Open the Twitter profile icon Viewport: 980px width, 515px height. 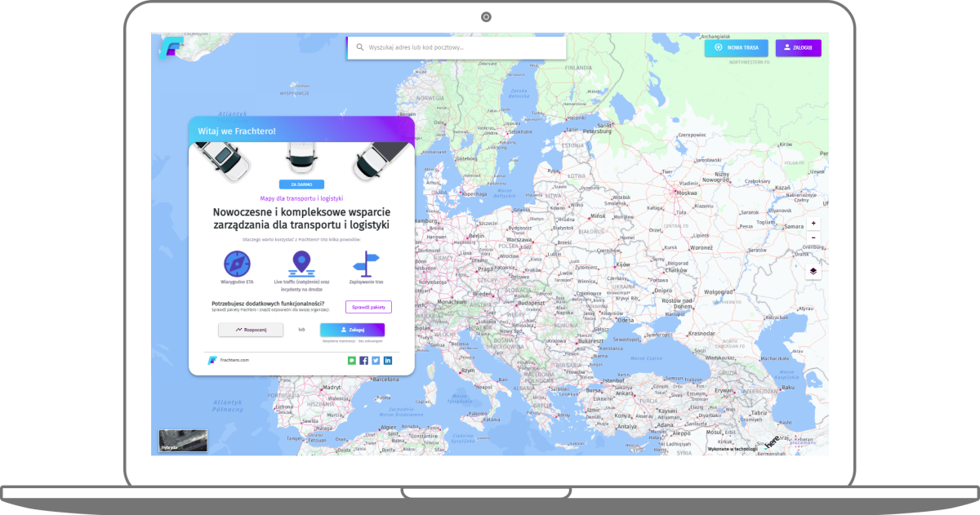click(376, 360)
